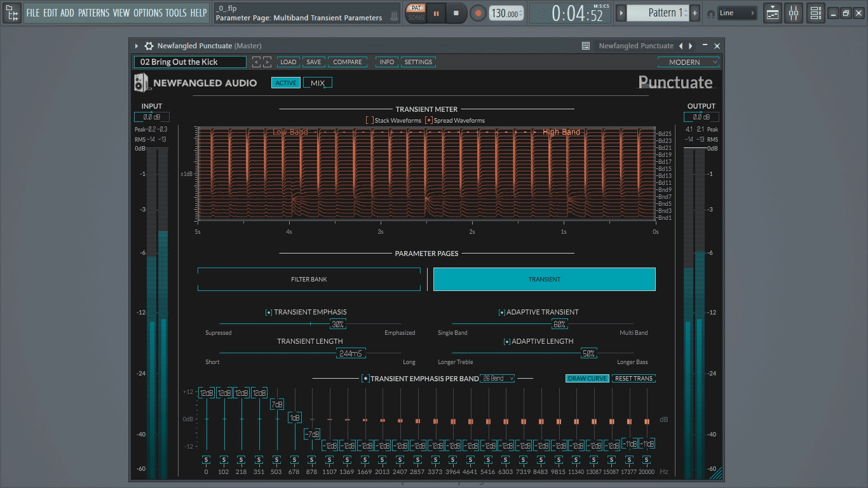868x488 pixels.
Task: Click the SAVE button
Action: tap(314, 62)
